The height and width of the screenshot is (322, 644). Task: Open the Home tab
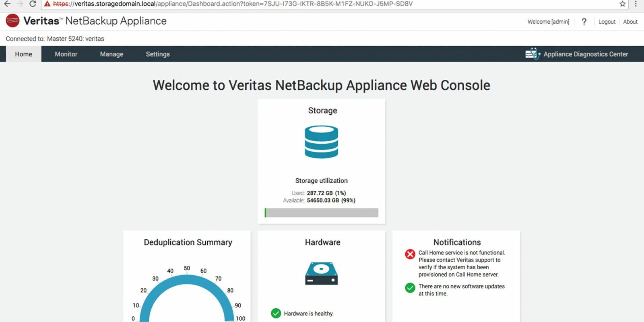coord(23,54)
